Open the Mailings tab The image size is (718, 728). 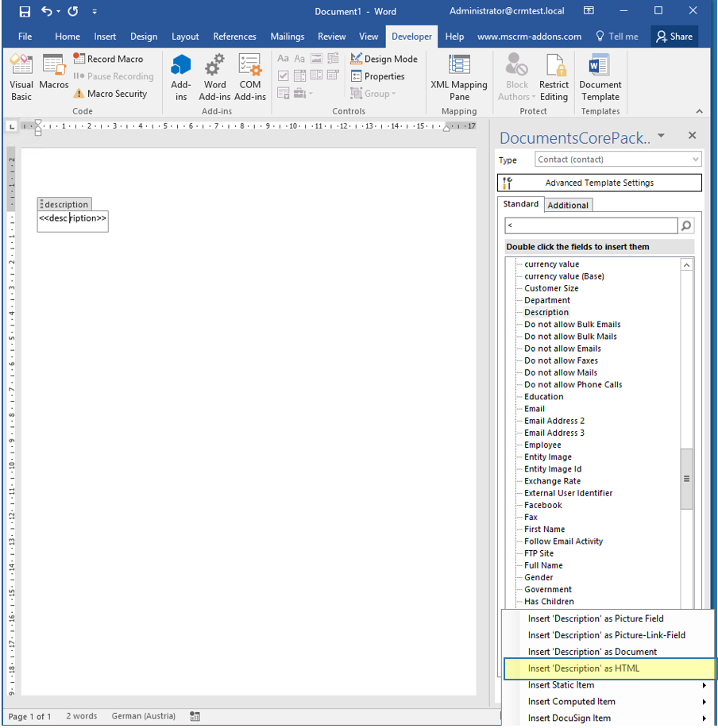(x=288, y=37)
